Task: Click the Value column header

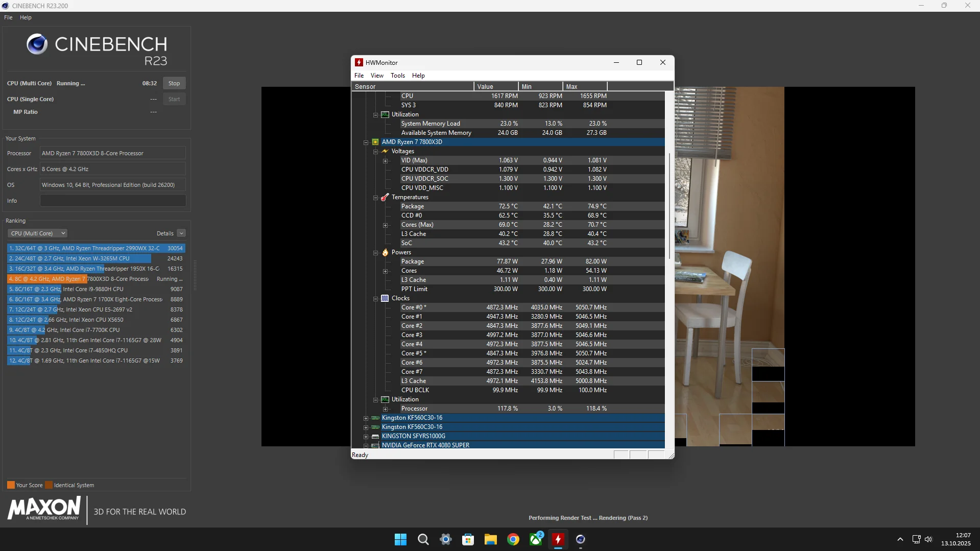Action: pos(496,86)
